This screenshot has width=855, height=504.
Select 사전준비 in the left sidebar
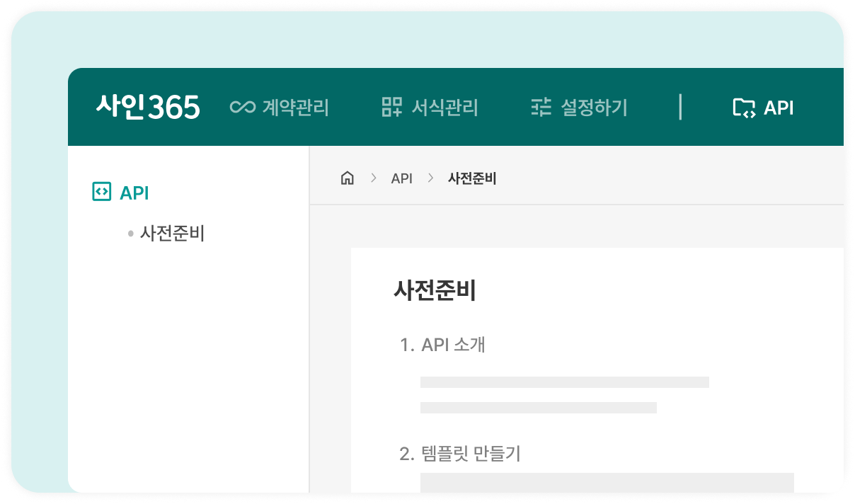click(x=171, y=234)
